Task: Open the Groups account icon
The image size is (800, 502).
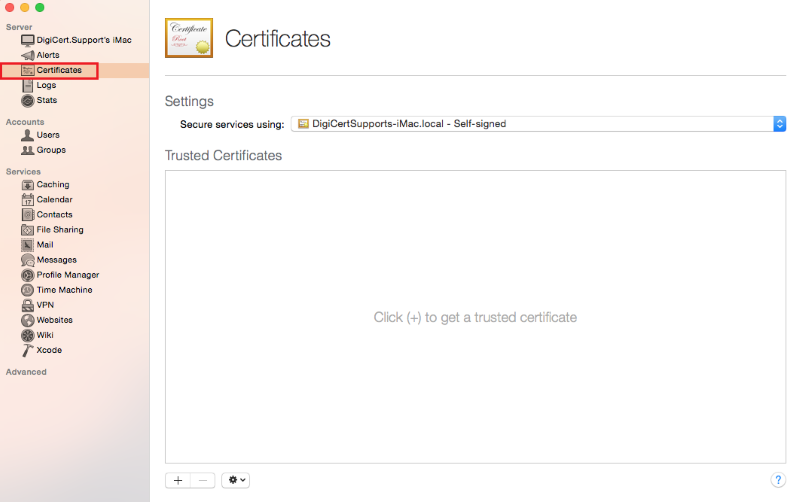Action: 28,150
